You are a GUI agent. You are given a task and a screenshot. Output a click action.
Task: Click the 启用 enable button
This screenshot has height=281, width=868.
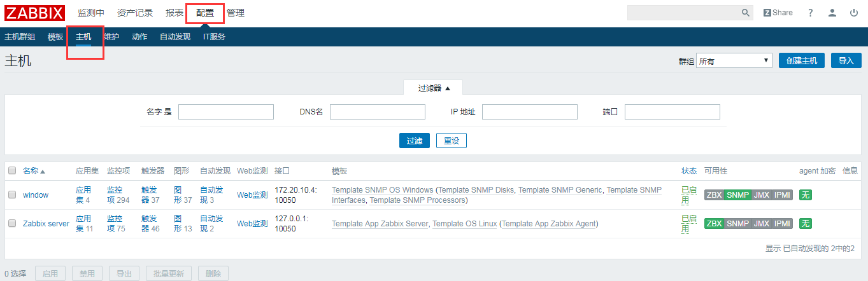(x=50, y=274)
